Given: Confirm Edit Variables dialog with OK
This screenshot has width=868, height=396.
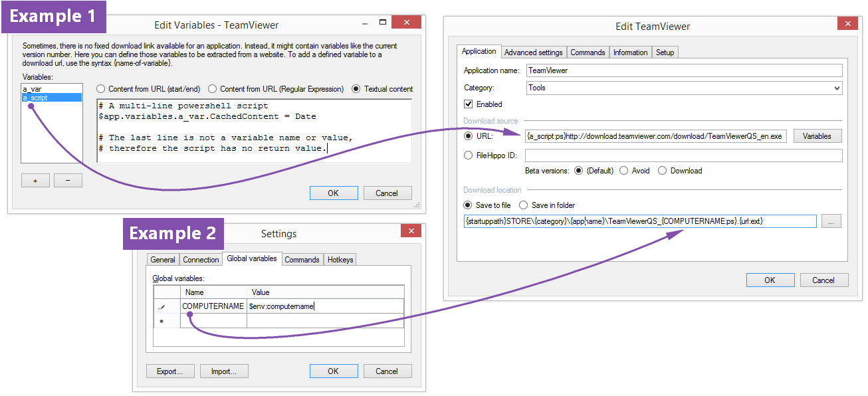Looking at the screenshot, I should point(334,193).
